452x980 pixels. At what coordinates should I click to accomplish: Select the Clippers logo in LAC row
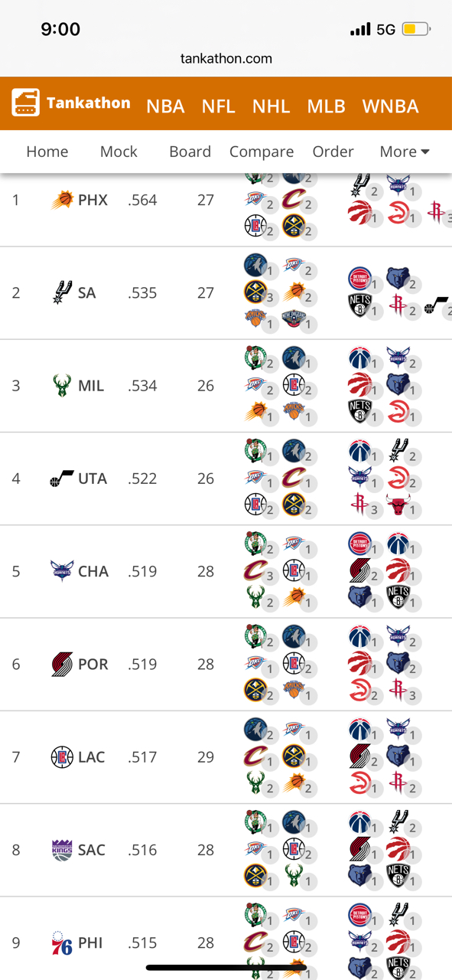tap(62, 757)
